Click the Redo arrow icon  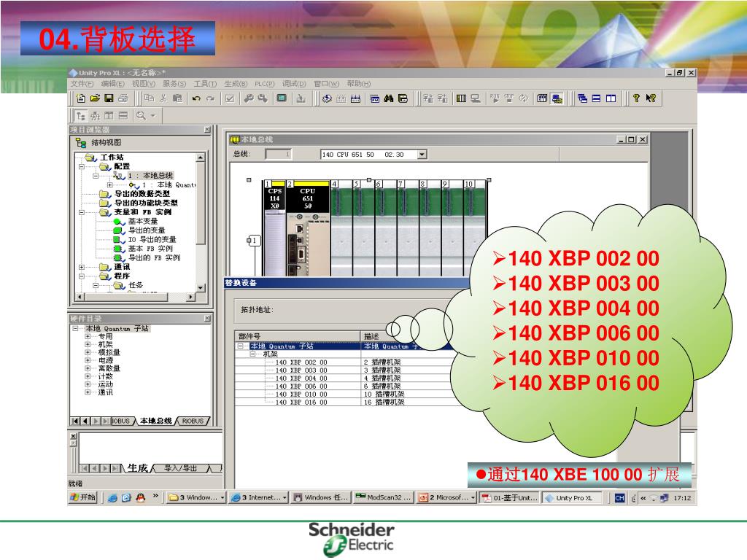pos(210,98)
